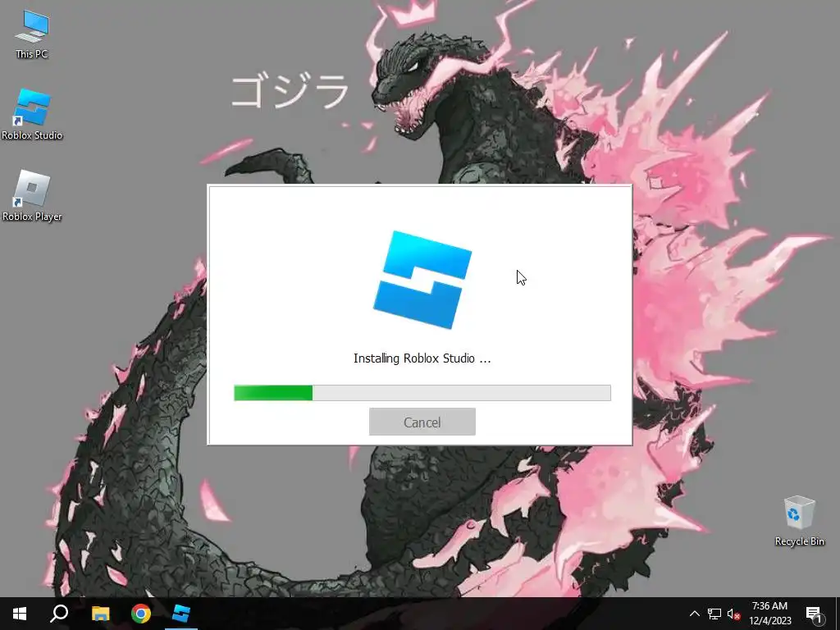The height and width of the screenshot is (630, 840).
Task: Select the Roblox Studio desktop shortcut
Action: [32, 114]
